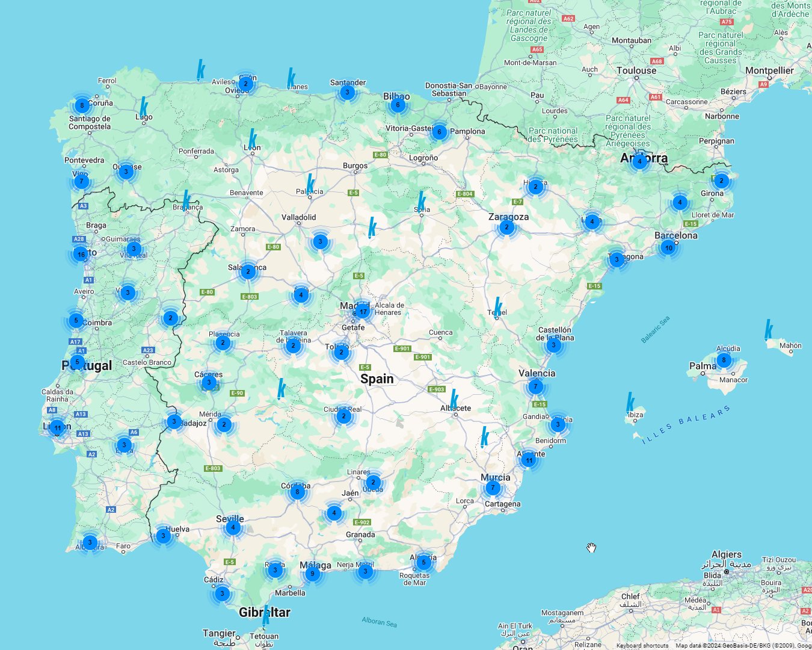Click the Valencia marker showing 7 locations
The width and height of the screenshot is (812, 650).
tap(535, 386)
